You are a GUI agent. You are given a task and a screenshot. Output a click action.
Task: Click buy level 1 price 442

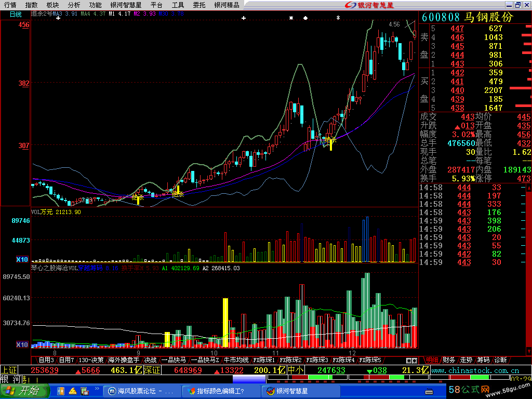[457, 73]
